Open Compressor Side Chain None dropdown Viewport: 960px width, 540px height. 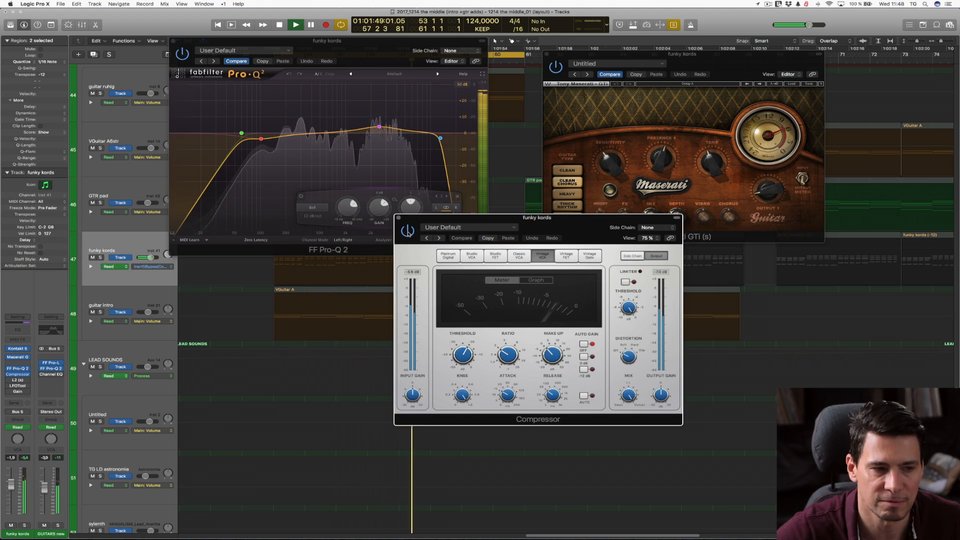tap(656, 227)
